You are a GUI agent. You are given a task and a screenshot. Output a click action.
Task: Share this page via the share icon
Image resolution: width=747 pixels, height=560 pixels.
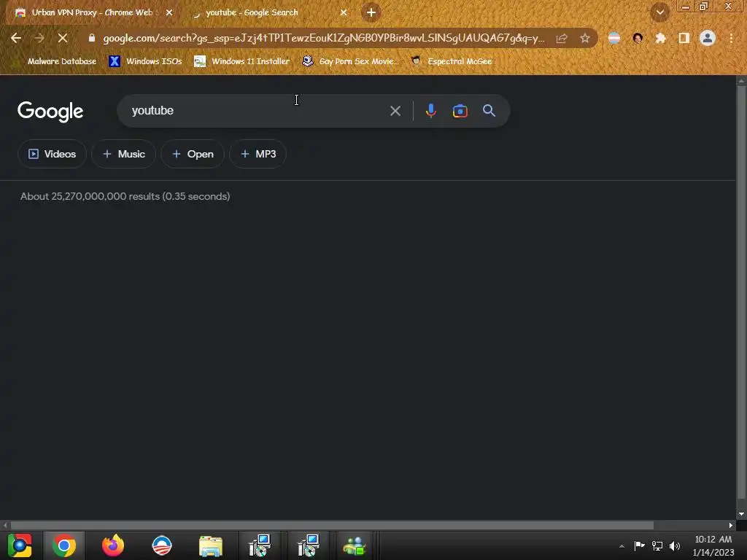click(562, 38)
